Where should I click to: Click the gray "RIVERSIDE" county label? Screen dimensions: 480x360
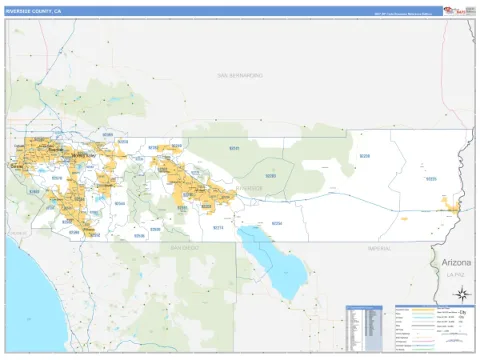[249, 188]
